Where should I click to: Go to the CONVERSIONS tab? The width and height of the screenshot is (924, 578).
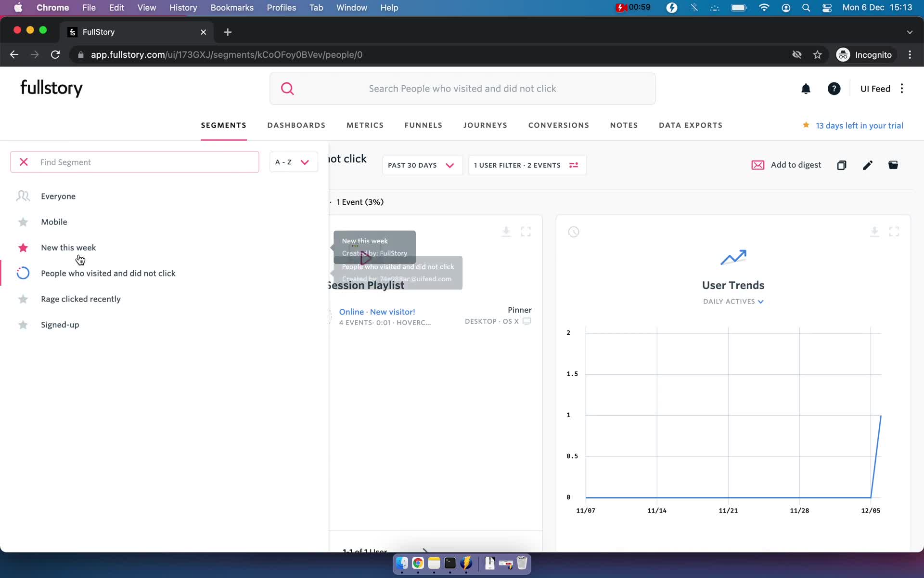pos(559,125)
